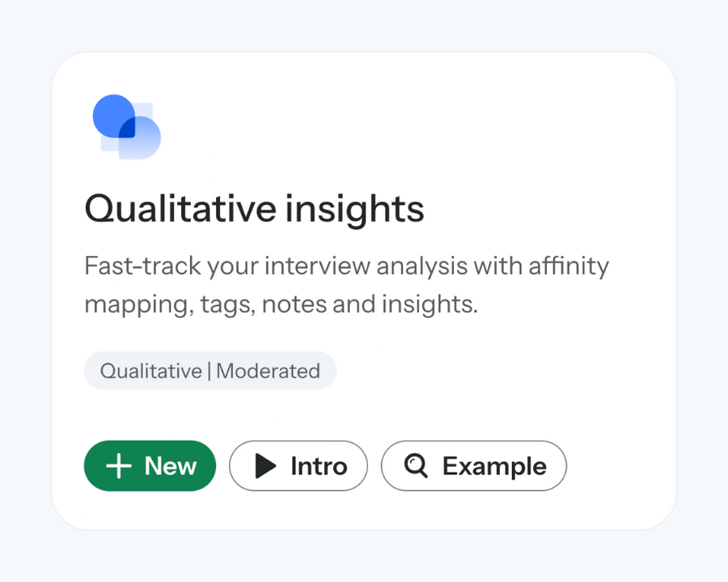Click the solid blue circle in the logo

coord(110,113)
